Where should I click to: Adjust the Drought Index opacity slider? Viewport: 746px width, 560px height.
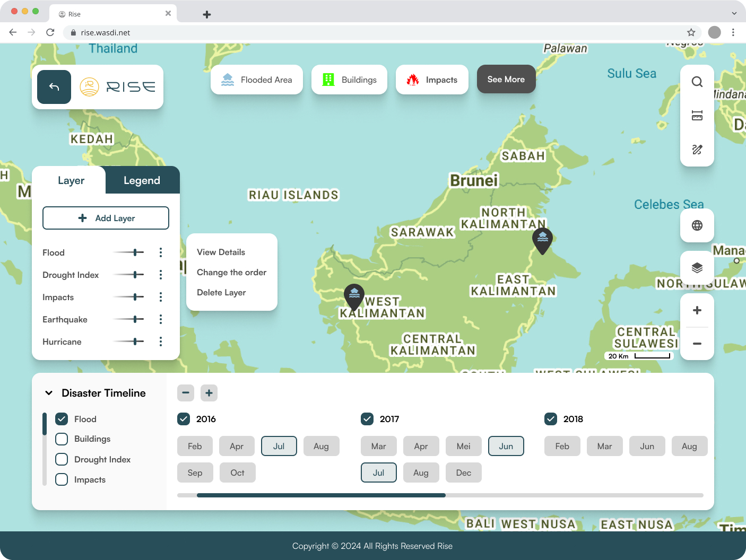135,275
